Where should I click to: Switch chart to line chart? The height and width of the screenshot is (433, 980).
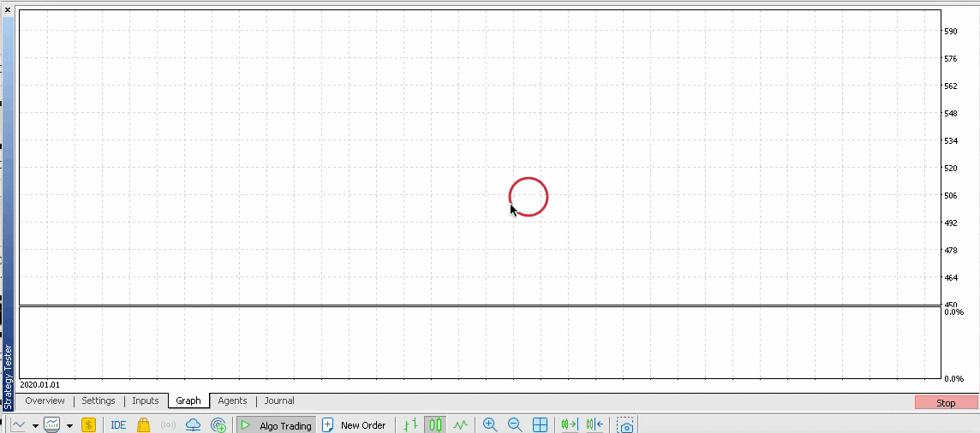461,425
